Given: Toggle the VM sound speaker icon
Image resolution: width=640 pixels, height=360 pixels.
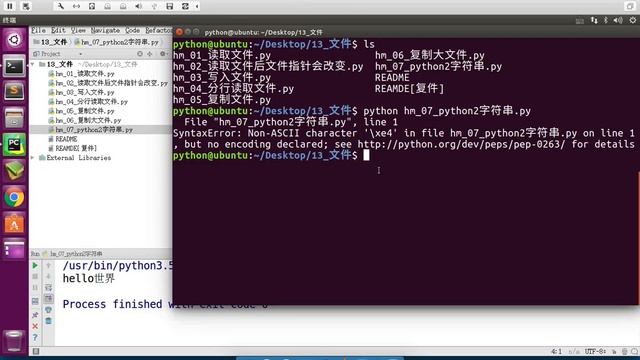Looking at the screenshot, I should point(139,6).
